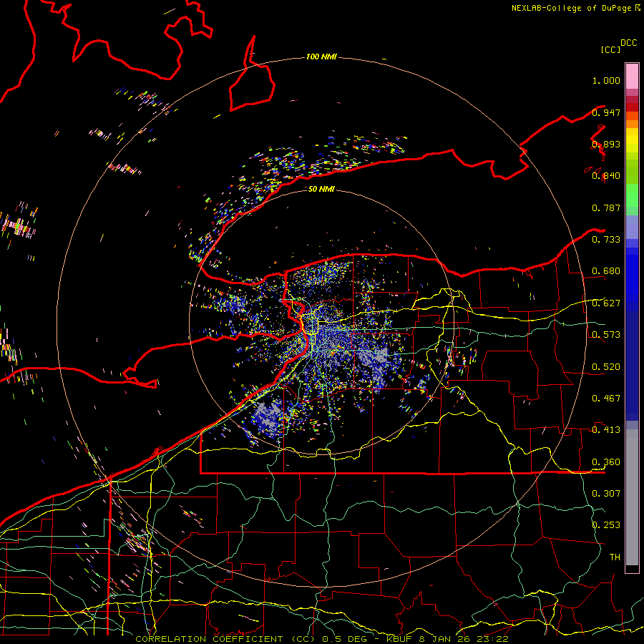Select the 0.573 scale value
Viewport: 644px width, 644px height.
(x=606, y=335)
